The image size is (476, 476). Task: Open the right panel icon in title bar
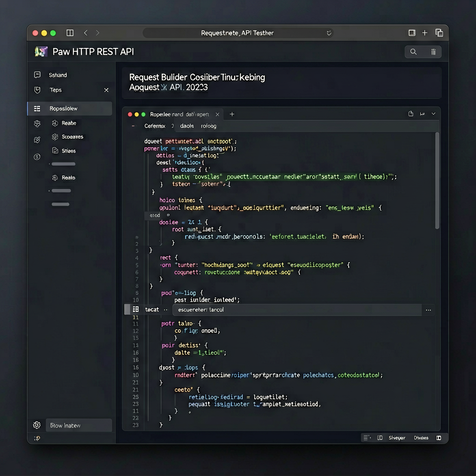pyautogui.click(x=412, y=33)
